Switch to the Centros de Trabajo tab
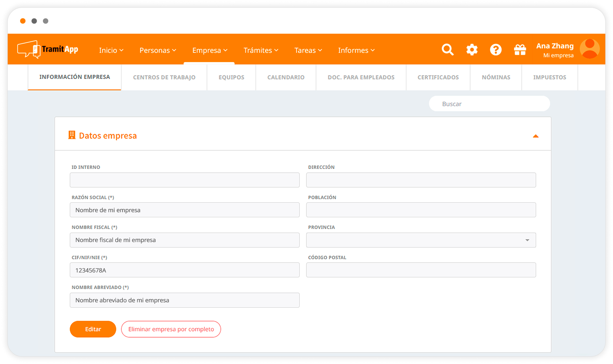The width and height of the screenshot is (613, 364). (164, 77)
